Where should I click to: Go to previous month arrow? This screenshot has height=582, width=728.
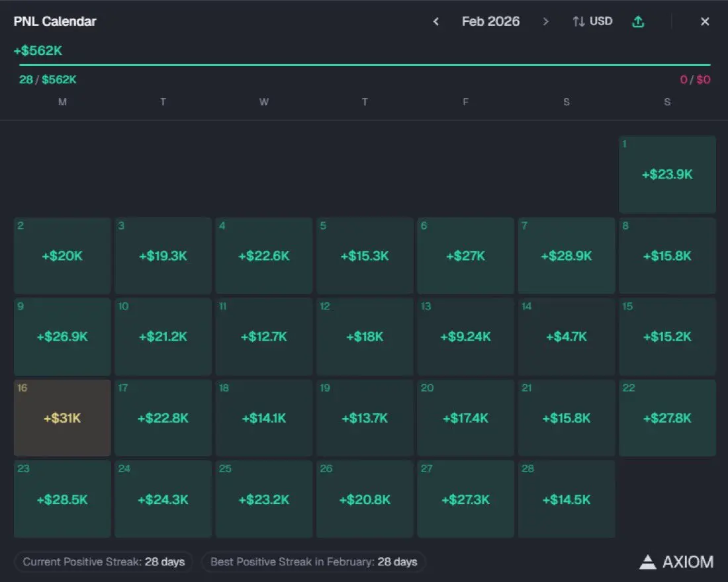[x=436, y=22]
